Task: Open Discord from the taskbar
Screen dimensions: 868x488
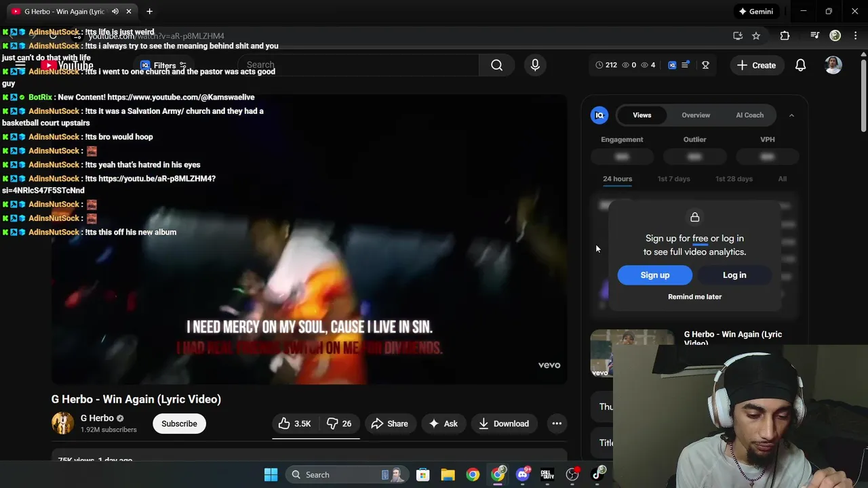Action: point(523,474)
